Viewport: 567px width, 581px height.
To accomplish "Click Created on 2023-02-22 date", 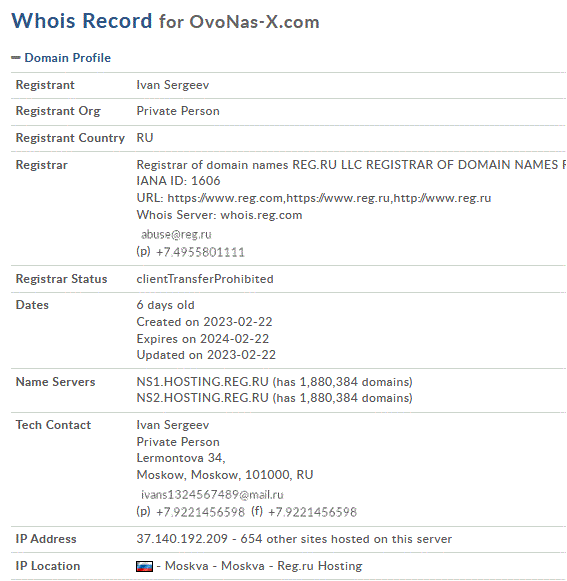I will coord(204,322).
